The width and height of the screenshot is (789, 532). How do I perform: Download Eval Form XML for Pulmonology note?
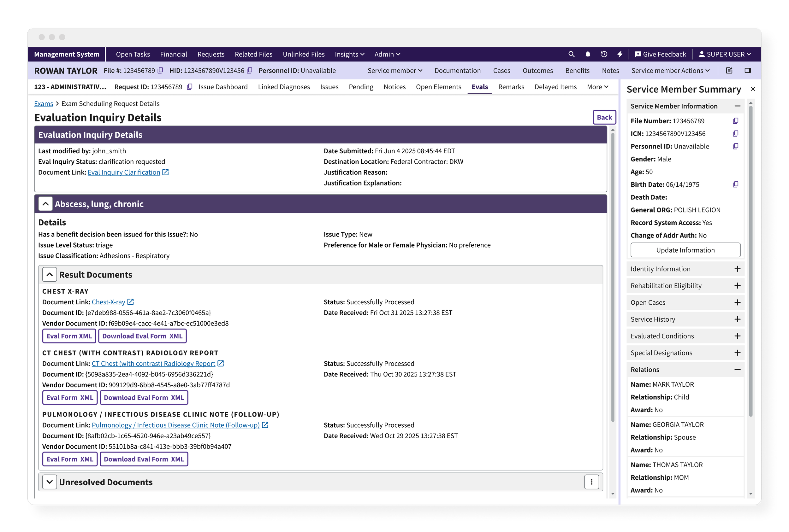pyautogui.click(x=144, y=459)
